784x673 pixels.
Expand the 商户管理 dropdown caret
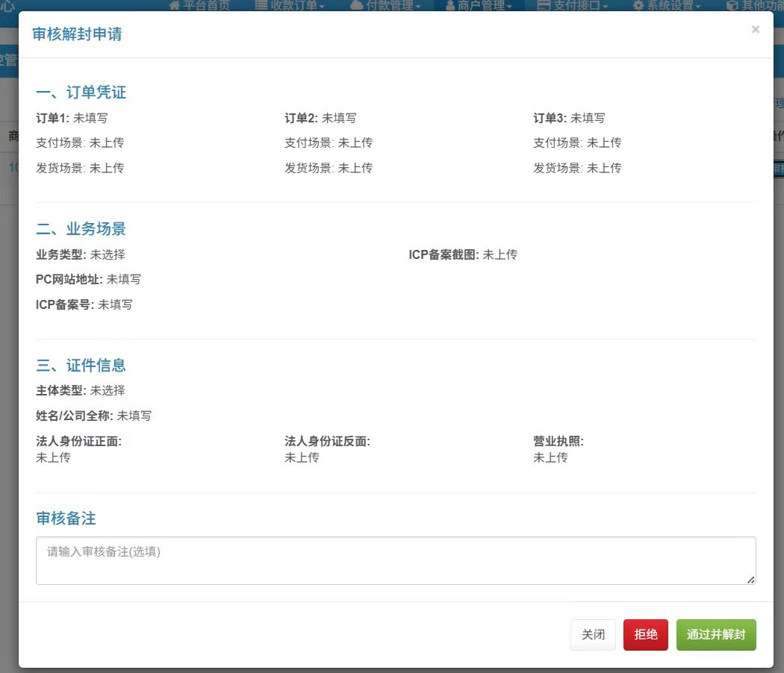tap(509, 6)
